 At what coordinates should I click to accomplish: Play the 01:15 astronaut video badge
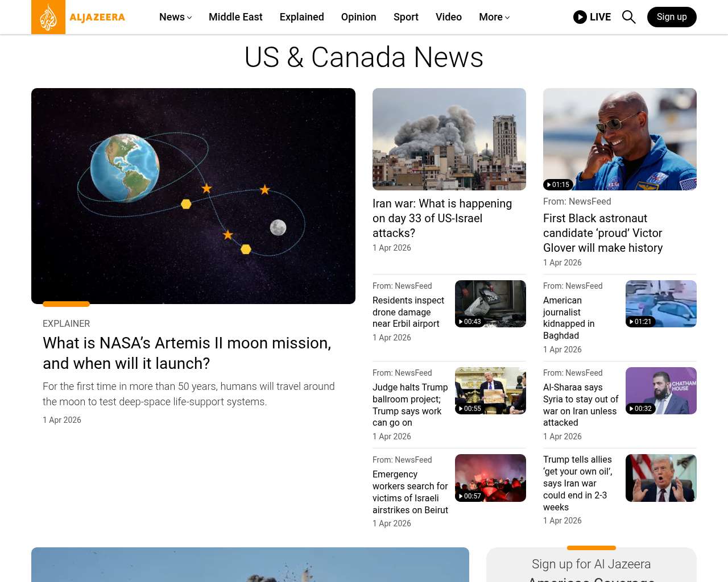pos(558,185)
